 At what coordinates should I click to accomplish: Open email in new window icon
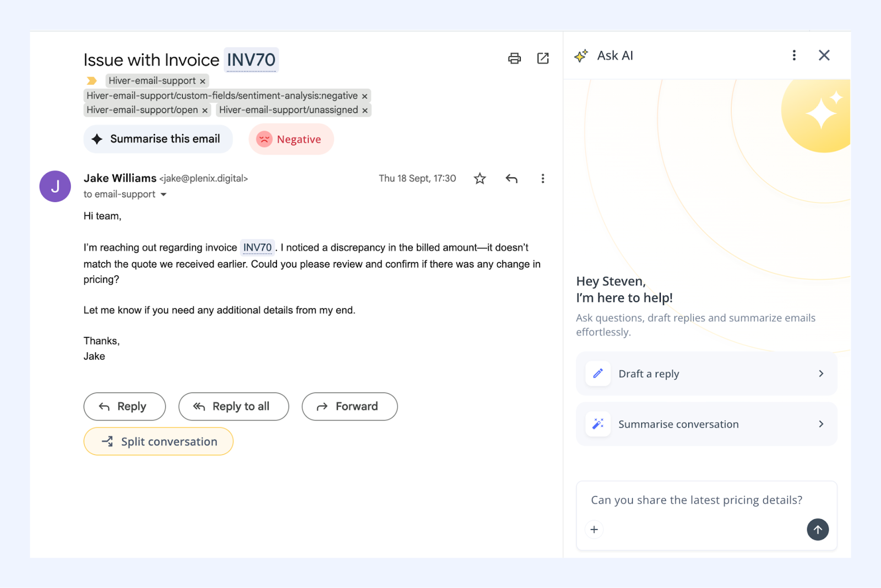[543, 58]
